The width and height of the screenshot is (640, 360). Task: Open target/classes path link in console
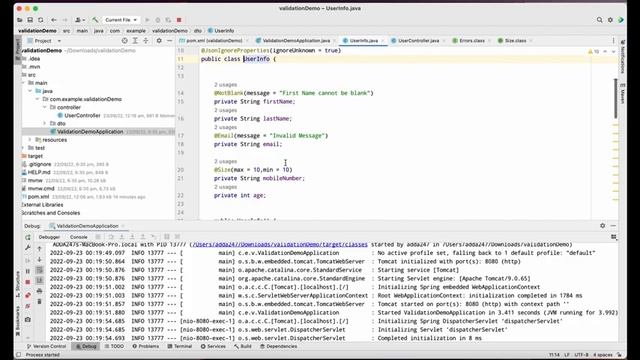[x=280, y=244]
